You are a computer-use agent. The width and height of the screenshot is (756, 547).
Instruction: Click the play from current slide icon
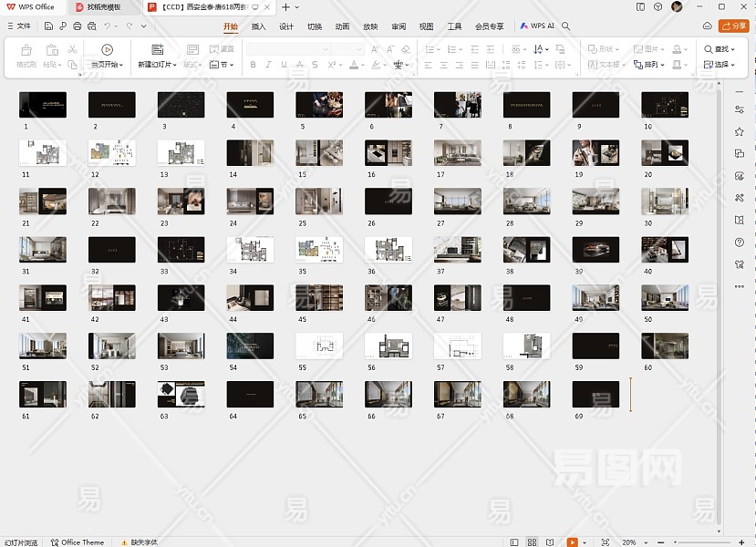[107, 50]
